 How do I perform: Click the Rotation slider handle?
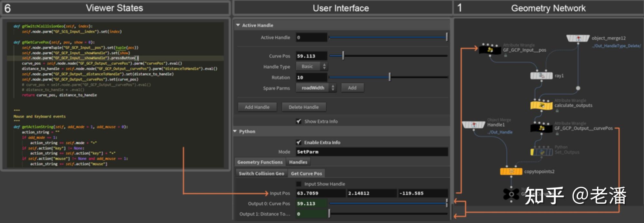point(390,77)
